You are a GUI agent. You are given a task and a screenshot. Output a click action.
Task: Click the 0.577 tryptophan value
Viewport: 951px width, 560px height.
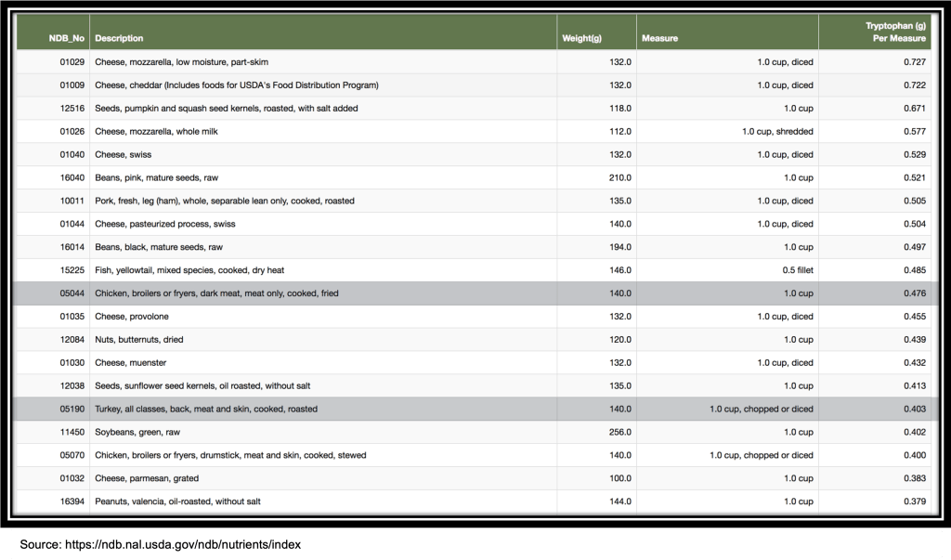coord(914,132)
